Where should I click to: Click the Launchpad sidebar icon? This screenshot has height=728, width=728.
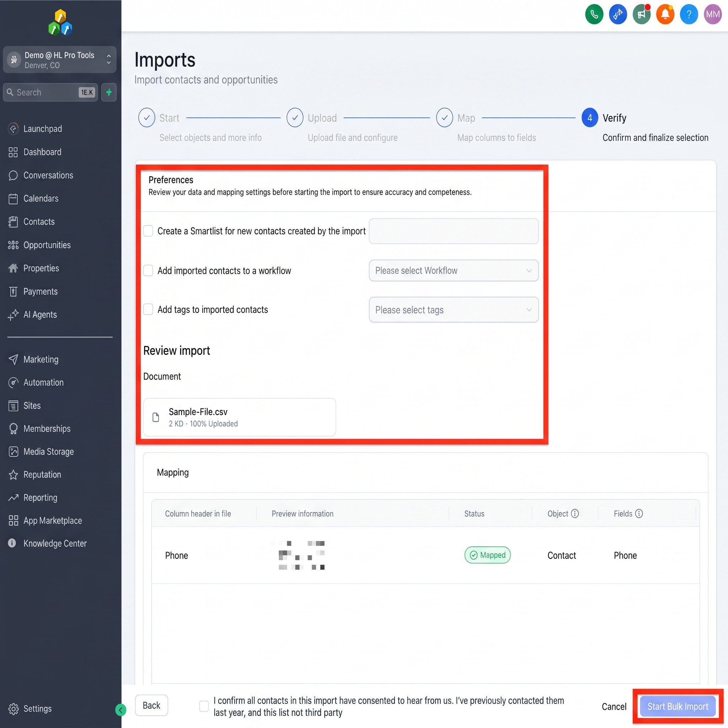point(13,129)
